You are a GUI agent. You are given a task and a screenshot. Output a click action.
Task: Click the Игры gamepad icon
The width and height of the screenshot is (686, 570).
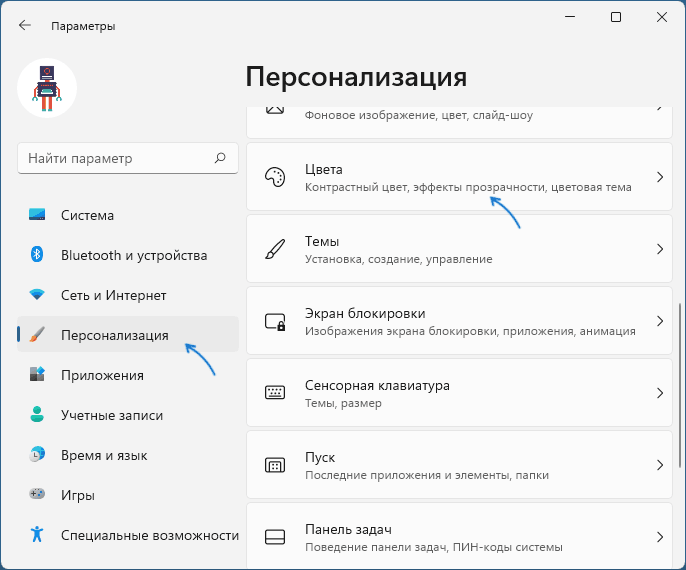coord(37,494)
